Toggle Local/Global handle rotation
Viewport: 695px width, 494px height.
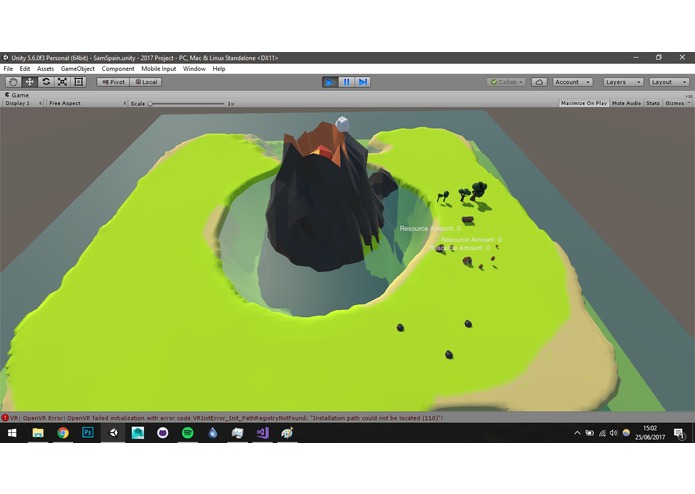[146, 82]
